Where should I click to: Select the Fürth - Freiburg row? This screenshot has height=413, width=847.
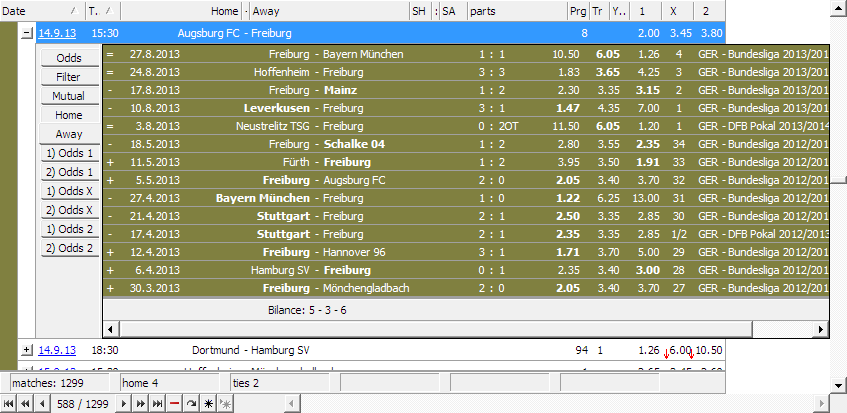(x=466, y=163)
